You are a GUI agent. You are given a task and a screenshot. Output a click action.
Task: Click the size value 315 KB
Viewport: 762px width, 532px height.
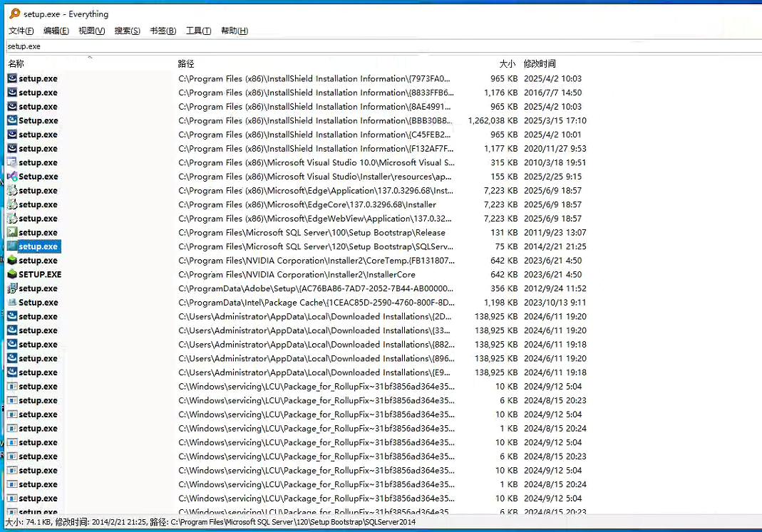pos(504,162)
